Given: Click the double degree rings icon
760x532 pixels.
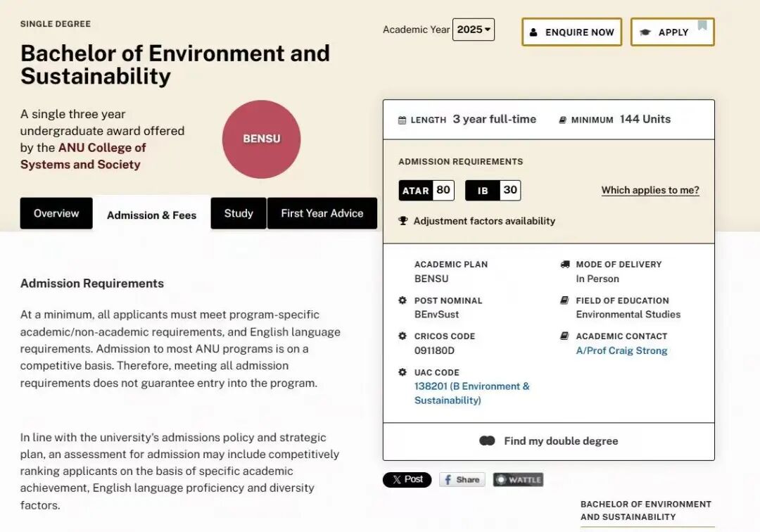Looking at the screenshot, I should (x=487, y=441).
